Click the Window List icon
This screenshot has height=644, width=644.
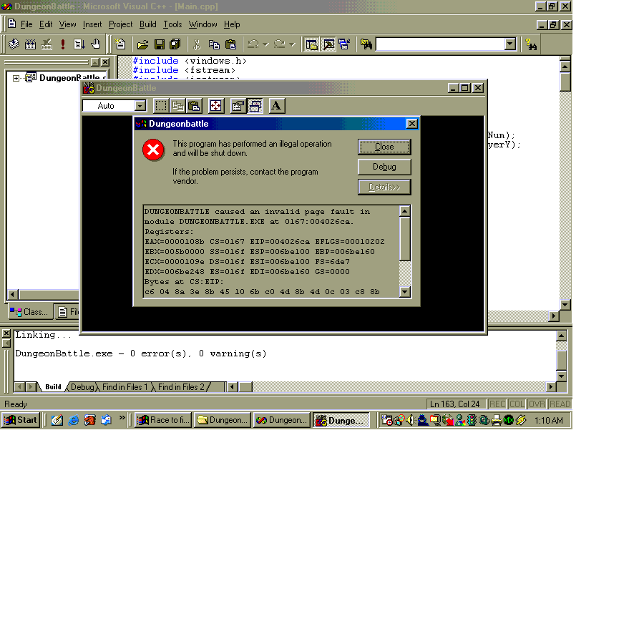click(344, 44)
